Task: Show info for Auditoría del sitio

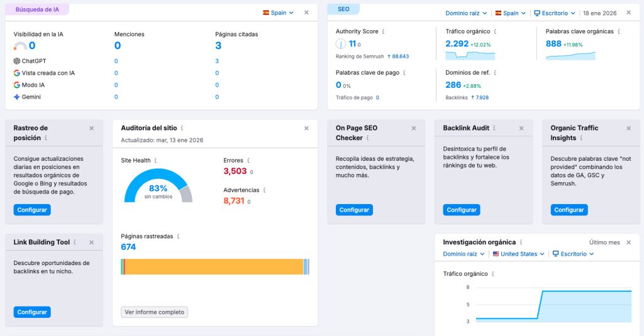Action: tap(182, 128)
